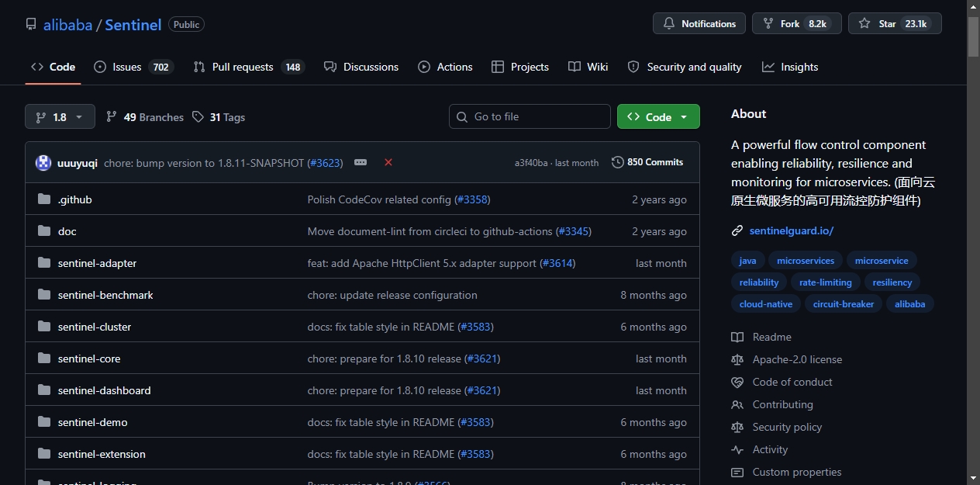The height and width of the screenshot is (485, 980).
Task: Click the uuuyuqi author name
Action: coord(78,163)
